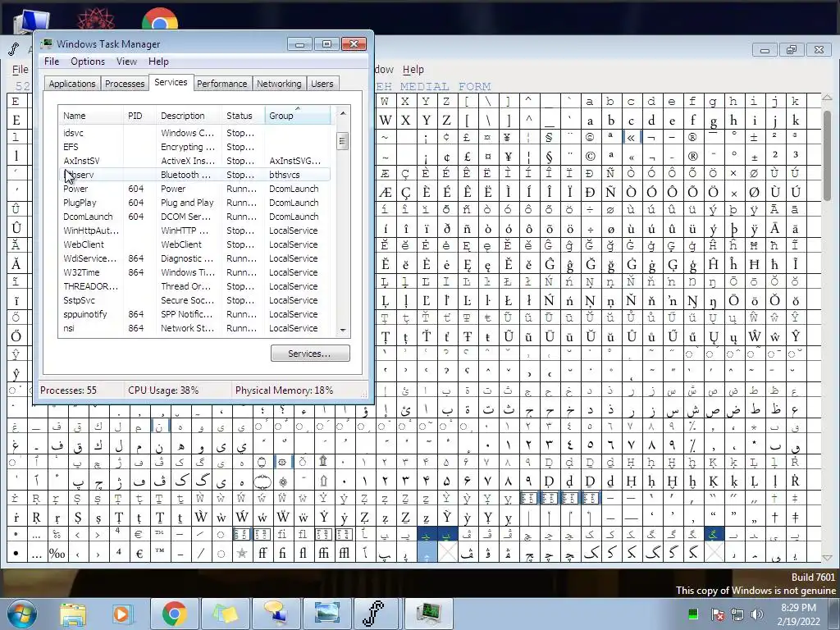Select the ÿ glyph cell in FontForge
Viewport: 840px width, 630px height.
(x=755, y=229)
